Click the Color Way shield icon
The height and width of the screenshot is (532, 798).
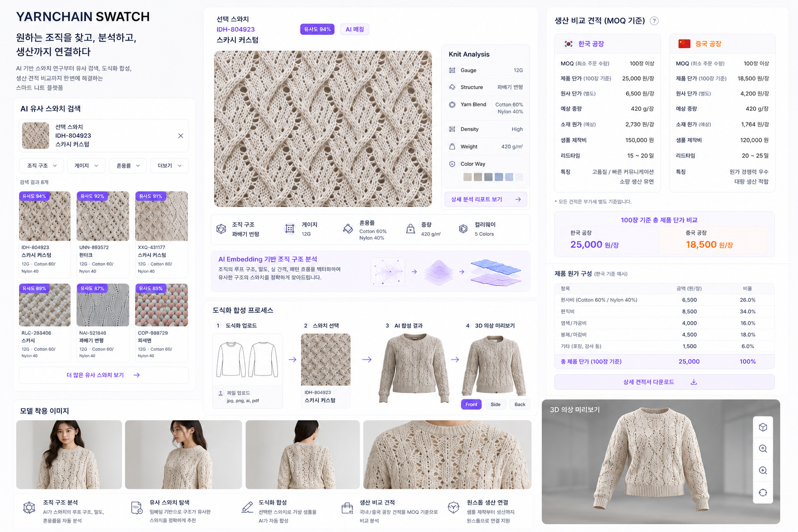[452, 164]
